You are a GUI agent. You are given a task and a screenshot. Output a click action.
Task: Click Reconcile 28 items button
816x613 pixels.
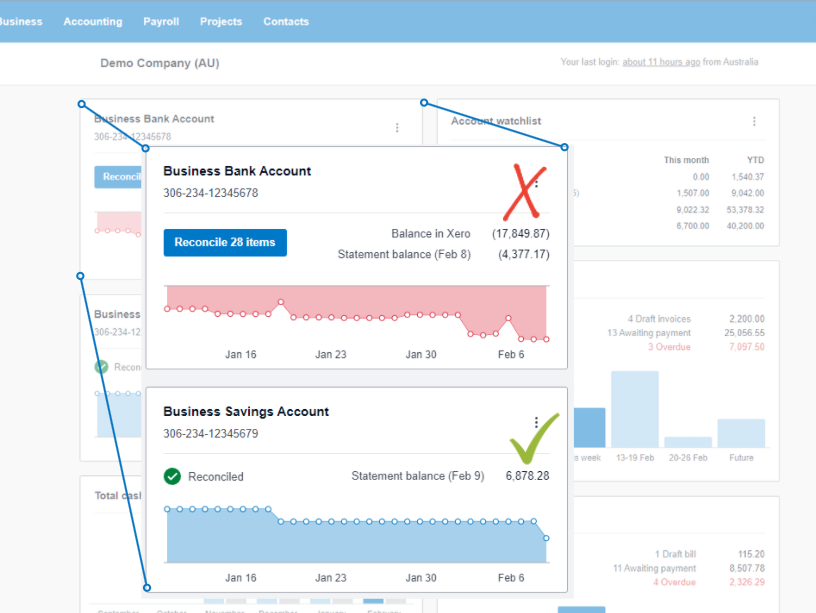(x=225, y=242)
